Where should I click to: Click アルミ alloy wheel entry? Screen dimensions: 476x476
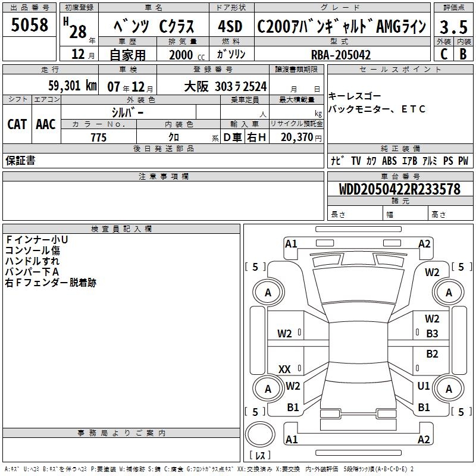click(x=430, y=161)
